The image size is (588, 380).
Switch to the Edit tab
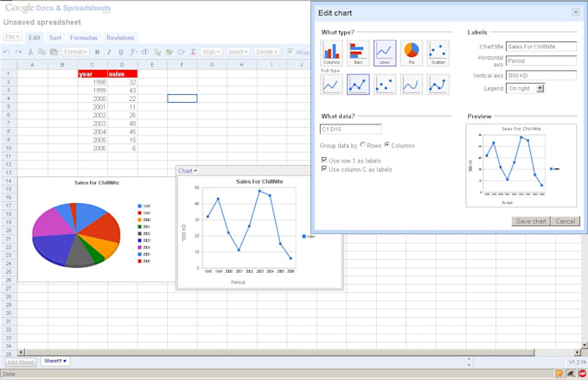point(35,38)
